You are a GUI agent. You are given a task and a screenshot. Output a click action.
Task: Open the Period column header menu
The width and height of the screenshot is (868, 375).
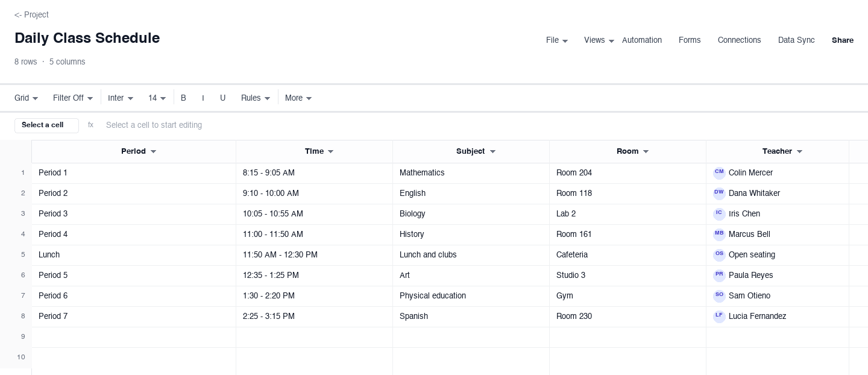point(153,151)
